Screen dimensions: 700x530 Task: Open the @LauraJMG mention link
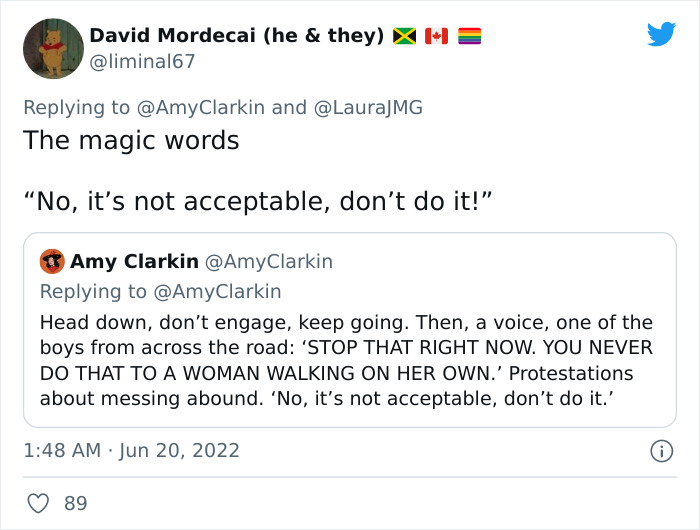(x=376, y=107)
